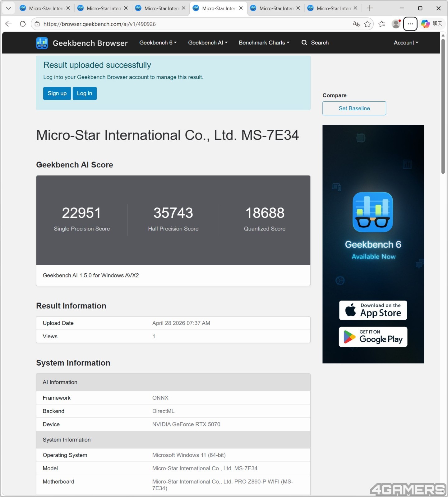448x497 pixels.
Task: Click the Backend value 'DirectML'
Action: [x=164, y=411]
